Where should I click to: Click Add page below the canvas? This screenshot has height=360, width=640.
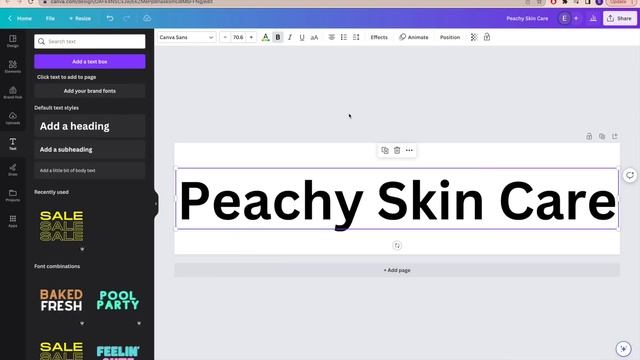[397, 270]
